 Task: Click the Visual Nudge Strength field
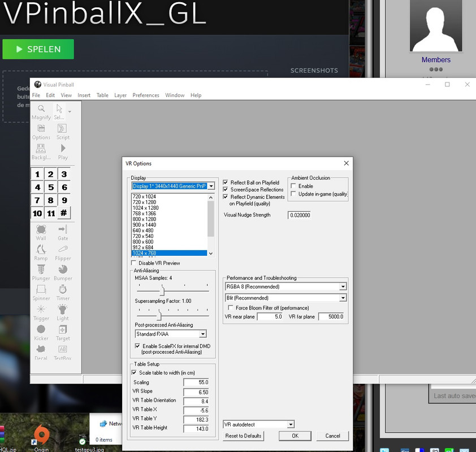pyautogui.click(x=299, y=215)
